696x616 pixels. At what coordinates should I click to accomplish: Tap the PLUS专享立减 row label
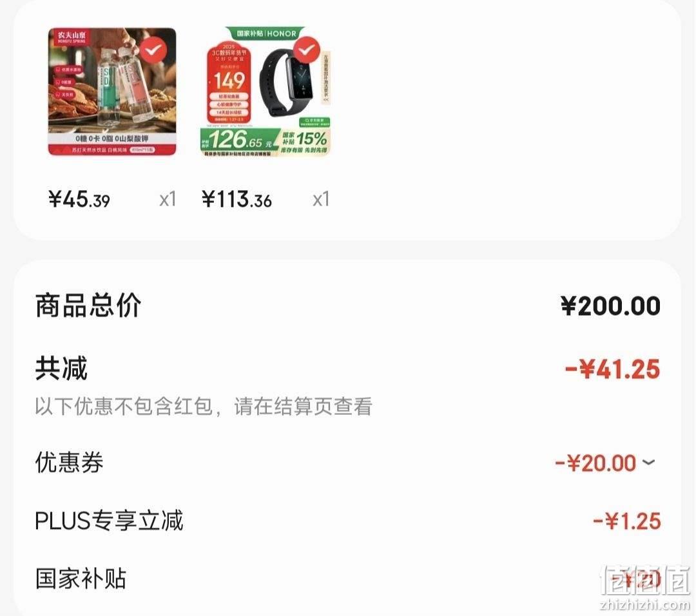pos(109,521)
